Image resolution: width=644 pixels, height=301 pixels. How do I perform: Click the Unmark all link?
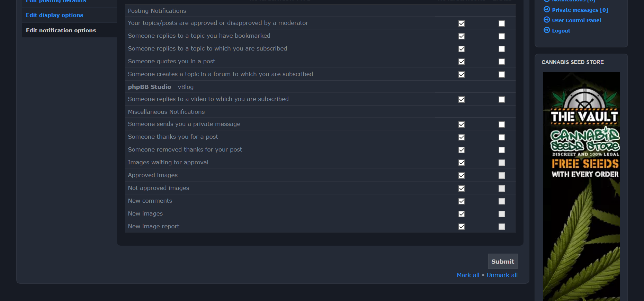point(502,275)
